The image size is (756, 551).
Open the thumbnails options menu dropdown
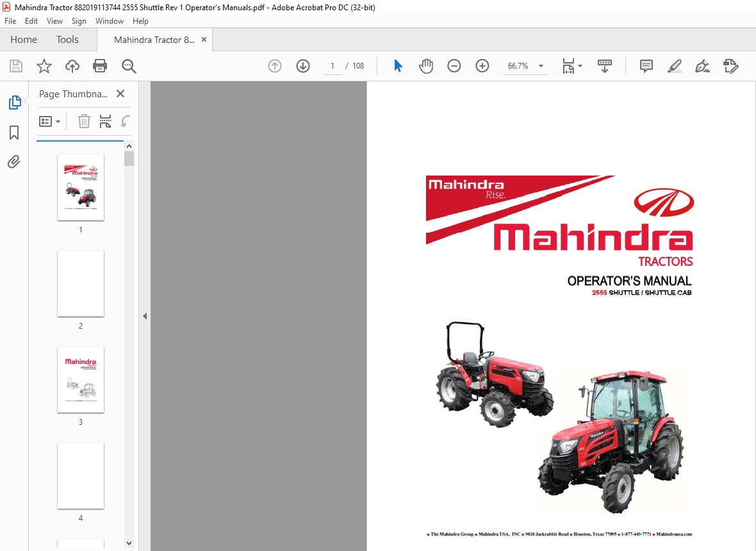(x=50, y=122)
